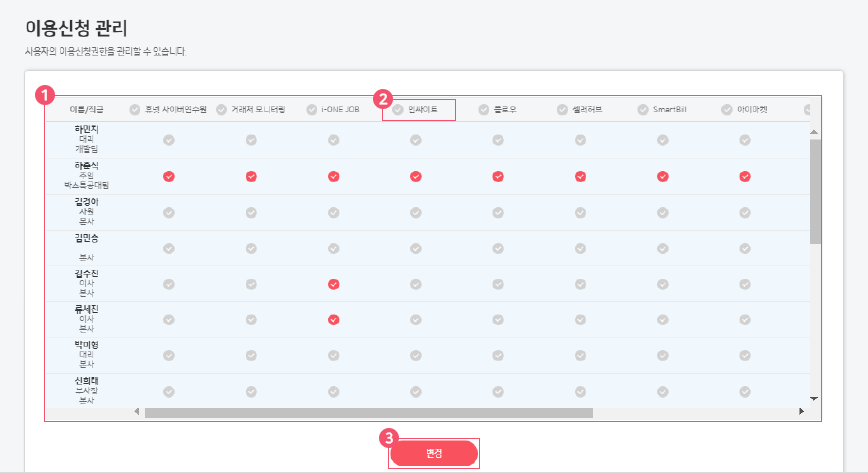Toggle 거래처 모니터링 header check icon
The width and height of the screenshot is (868, 473).
[221, 109]
